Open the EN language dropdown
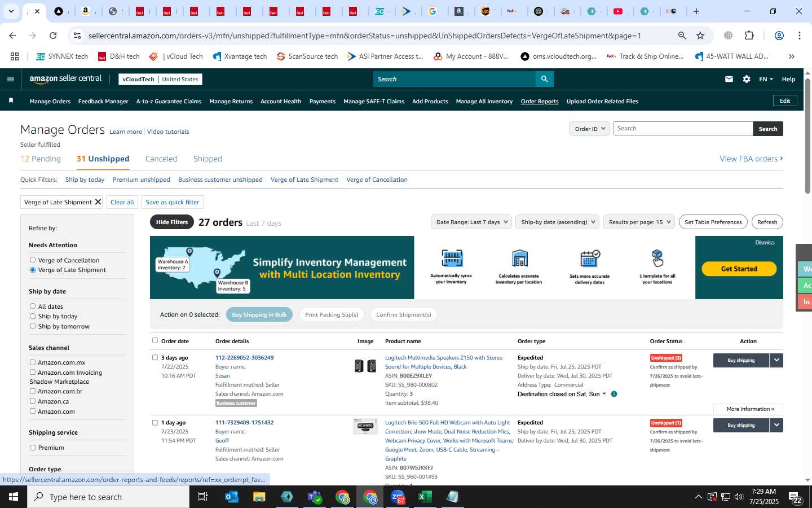 766,79
